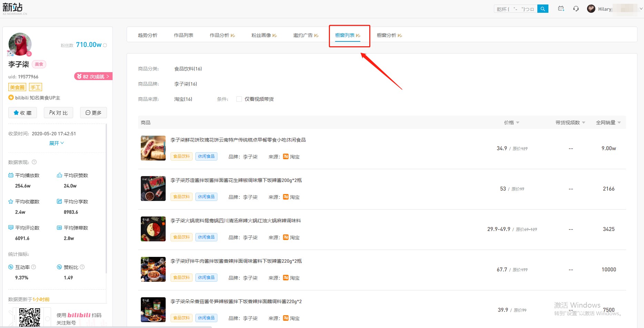Screen dimensions: 644x328
Task: Click the 平均分享数 share icon
Action: 59,201
